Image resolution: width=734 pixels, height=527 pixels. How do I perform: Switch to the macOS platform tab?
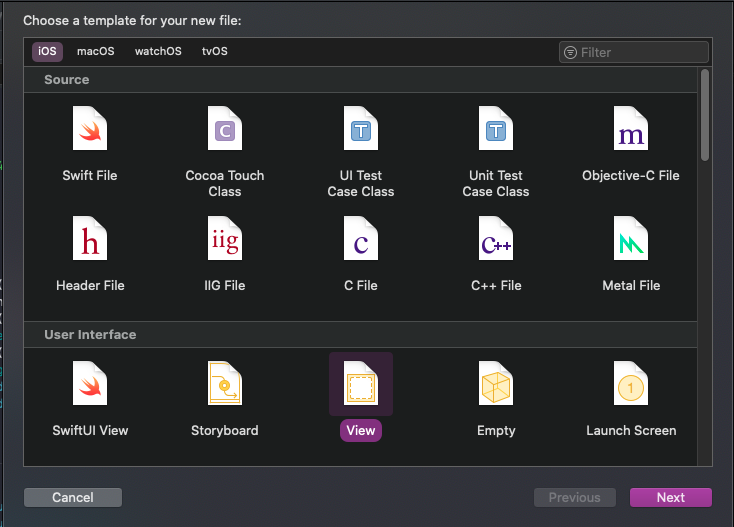pyautogui.click(x=96, y=52)
